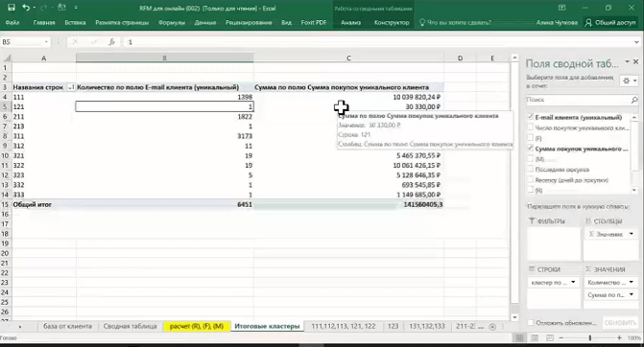Click the zoom slider handle
Image resolution: width=644 pixels, height=347 pixels.
click(590, 337)
